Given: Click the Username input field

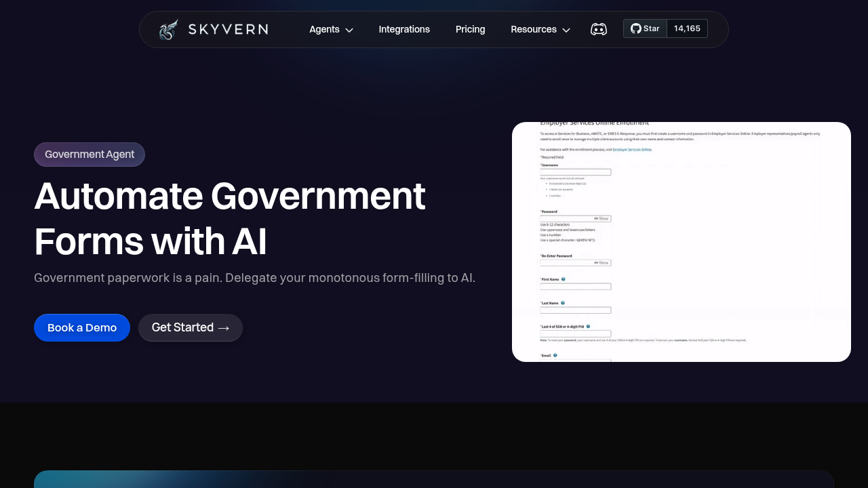Looking at the screenshot, I should point(575,172).
